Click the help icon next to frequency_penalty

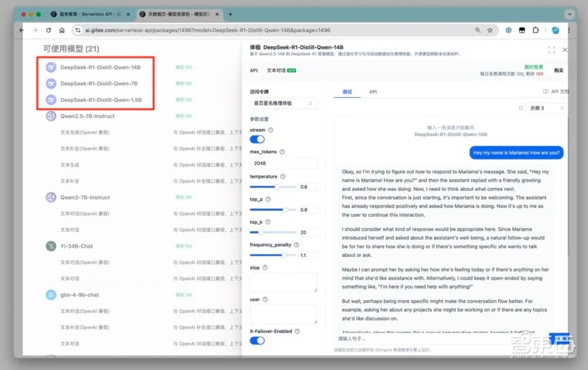coord(296,244)
